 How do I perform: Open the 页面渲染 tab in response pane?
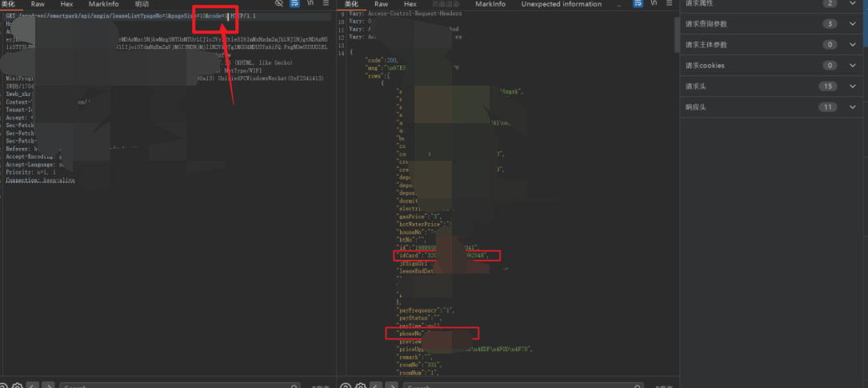(446, 4)
